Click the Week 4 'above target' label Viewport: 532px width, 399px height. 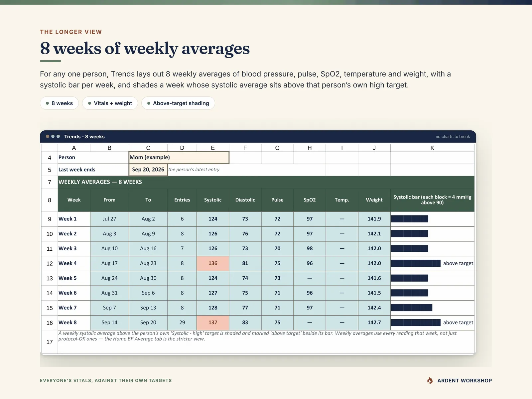[x=458, y=263]
